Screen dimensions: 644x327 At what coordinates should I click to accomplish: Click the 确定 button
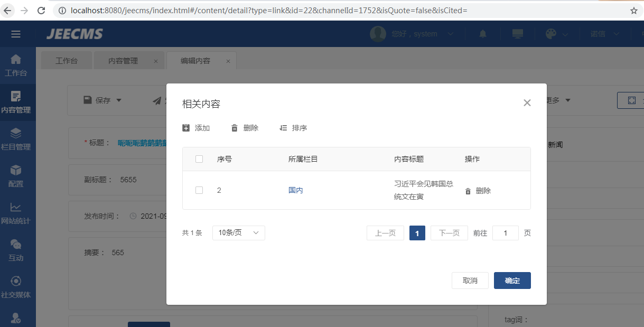tap(512, 281)
